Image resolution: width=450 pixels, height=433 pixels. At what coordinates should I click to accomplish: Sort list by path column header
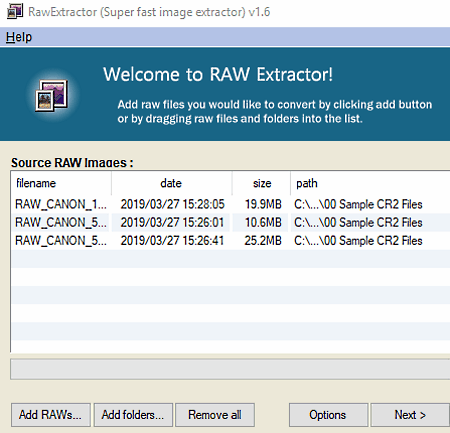click(x=370, y=183)
